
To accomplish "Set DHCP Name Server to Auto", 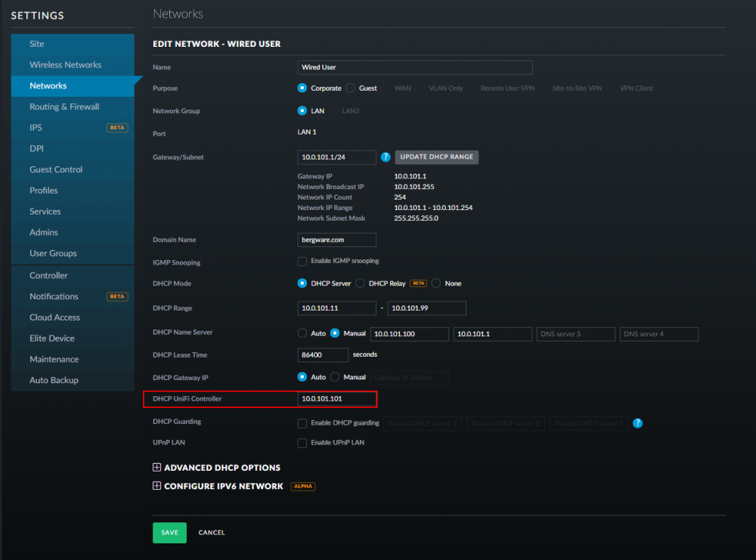I will 302,333.
